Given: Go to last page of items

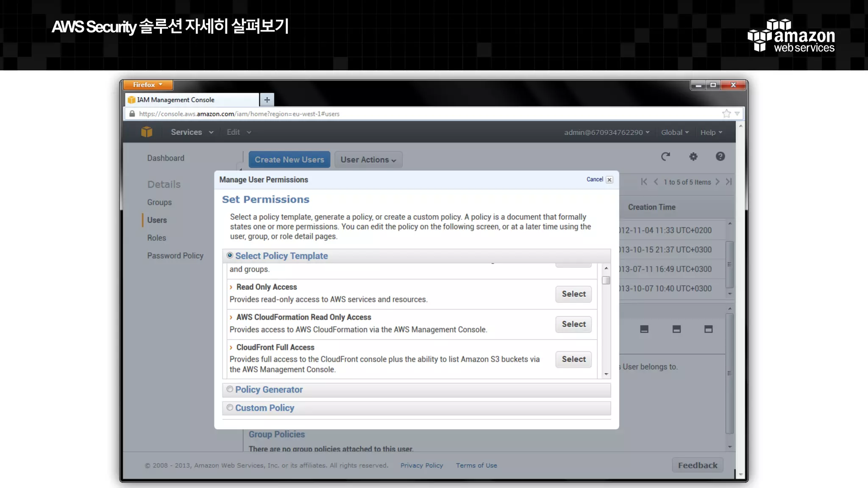Looking at the screenshot, I should pos(729,182).
